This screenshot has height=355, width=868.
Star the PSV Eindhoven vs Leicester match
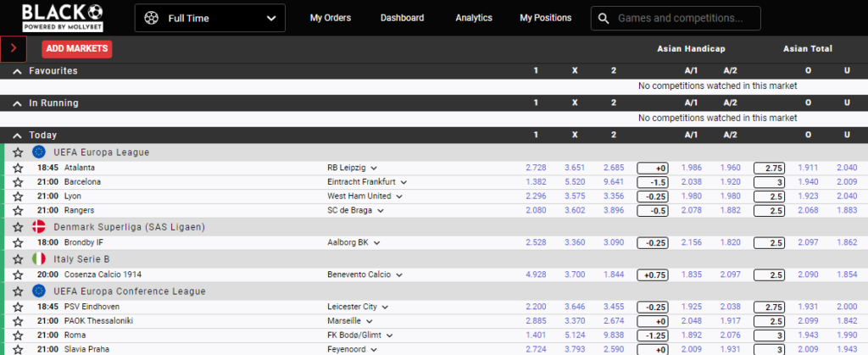coord(18,307)
